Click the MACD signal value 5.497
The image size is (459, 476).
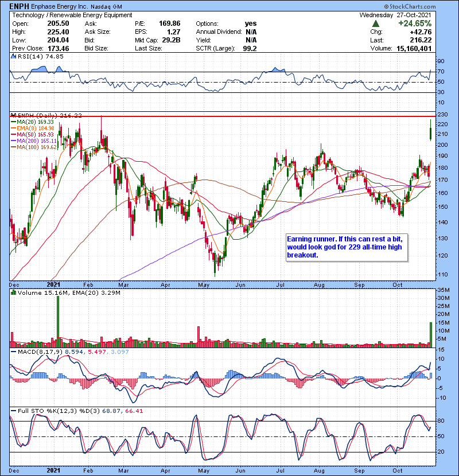96,352
